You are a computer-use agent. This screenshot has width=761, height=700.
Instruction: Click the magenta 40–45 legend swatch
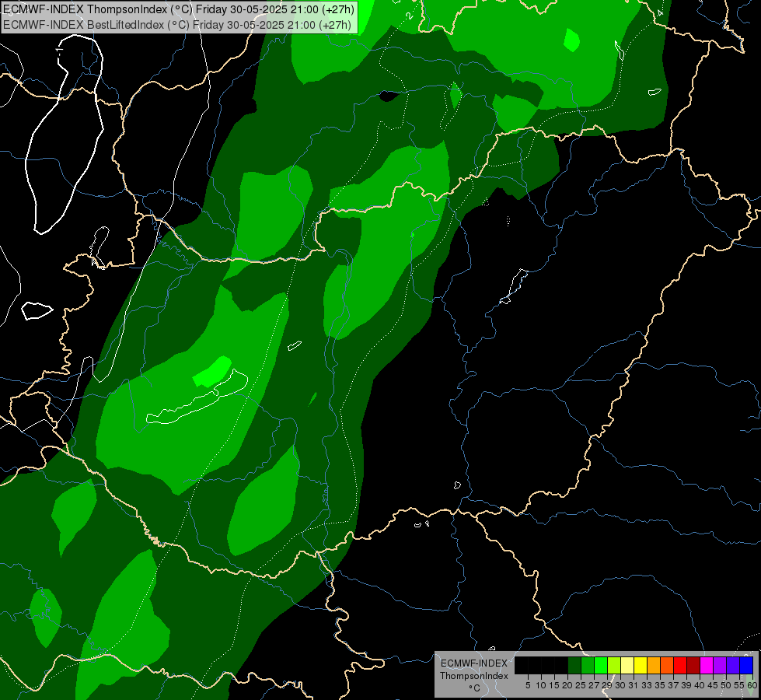[x=707, y=665]
